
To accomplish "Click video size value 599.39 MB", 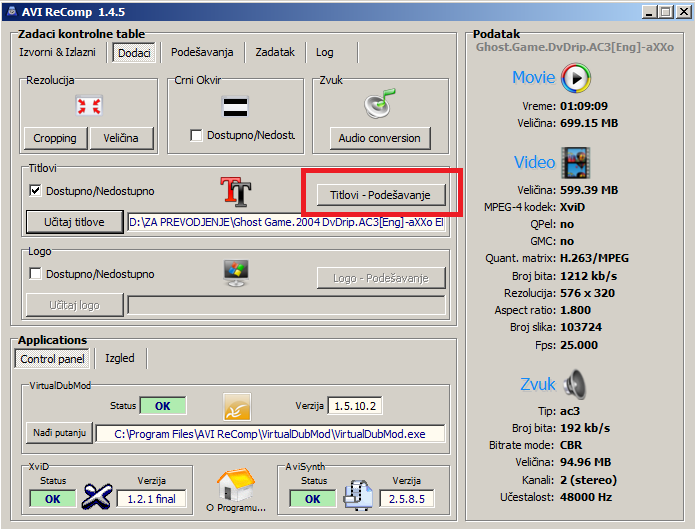I will [x=589, y=190].
